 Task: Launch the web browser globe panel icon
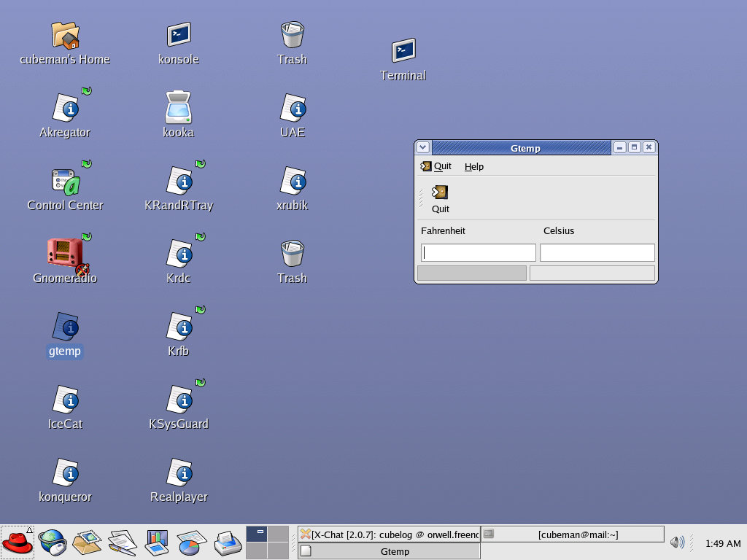tap(53, 542)
